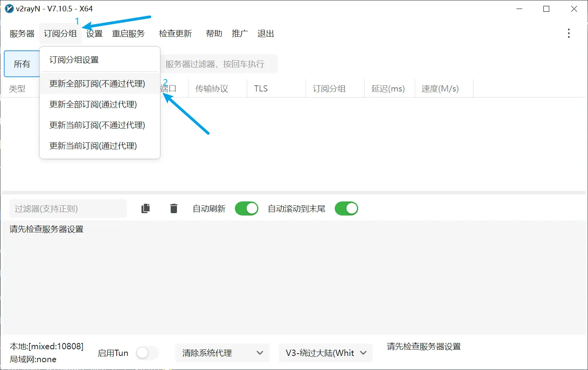588x370 pixels.
Task: Maximize the v2rayN window
Action: [547, 9]
